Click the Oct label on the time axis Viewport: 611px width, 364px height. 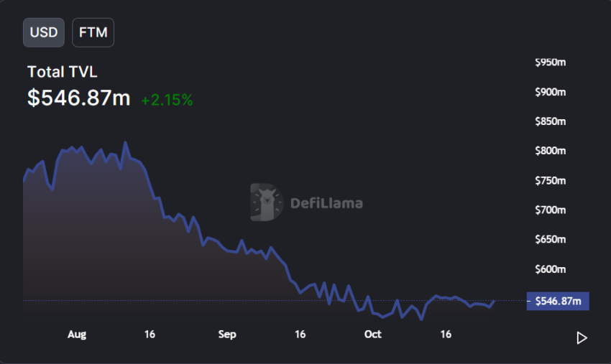[x=372, y=335]
